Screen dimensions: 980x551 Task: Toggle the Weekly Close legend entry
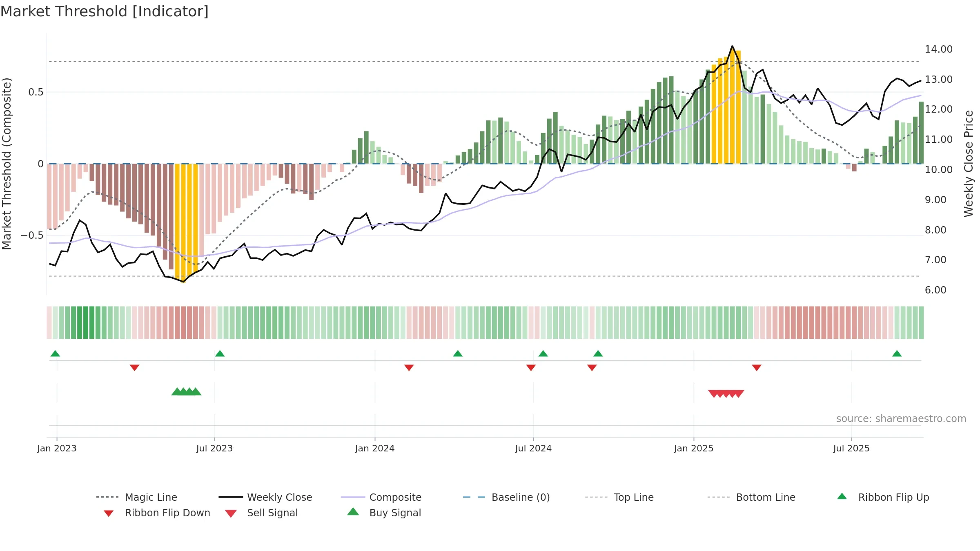pos(265,497)
